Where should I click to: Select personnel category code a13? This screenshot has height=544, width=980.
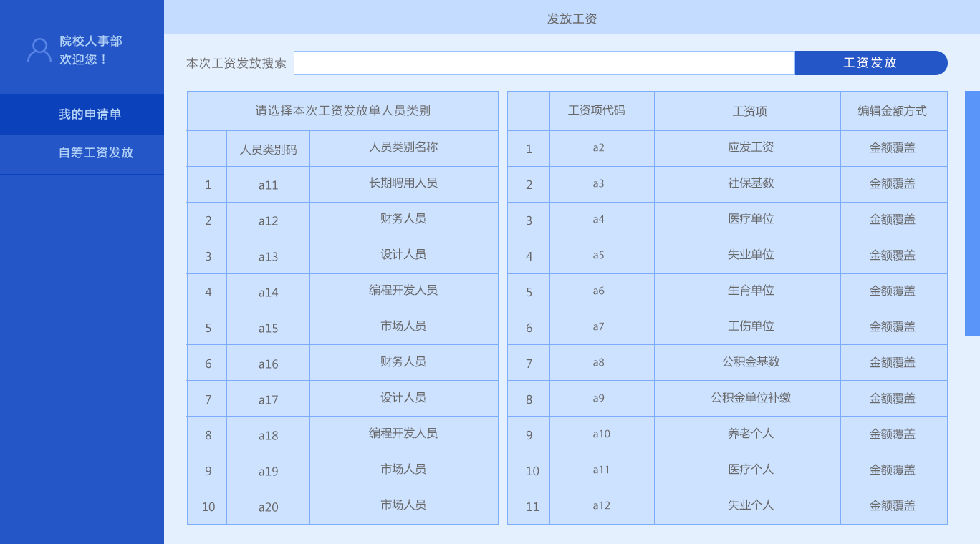268,256
